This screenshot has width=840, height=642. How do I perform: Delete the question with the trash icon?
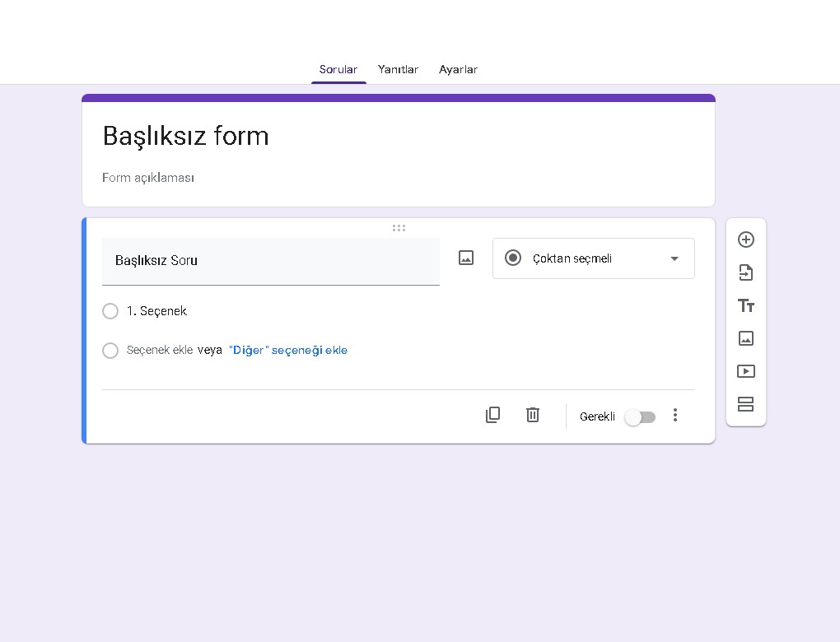tap(532, 415)
